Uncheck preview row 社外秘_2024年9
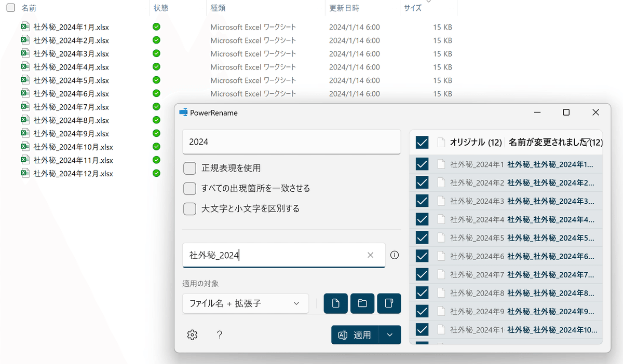The height and width of the screenshot is (364, 623). [x=422, y=311]
